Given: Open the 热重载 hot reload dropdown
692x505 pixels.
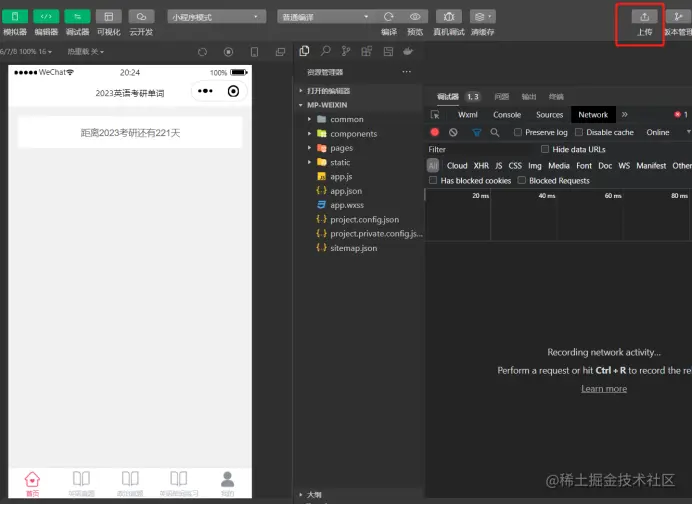Looking at the screenshot, I should point(85,52).
